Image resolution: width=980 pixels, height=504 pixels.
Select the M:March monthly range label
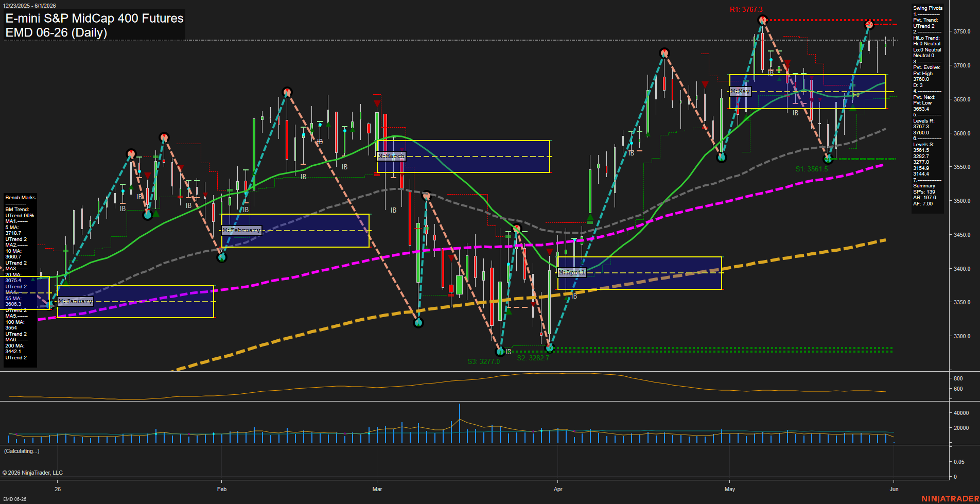[391, 156]
